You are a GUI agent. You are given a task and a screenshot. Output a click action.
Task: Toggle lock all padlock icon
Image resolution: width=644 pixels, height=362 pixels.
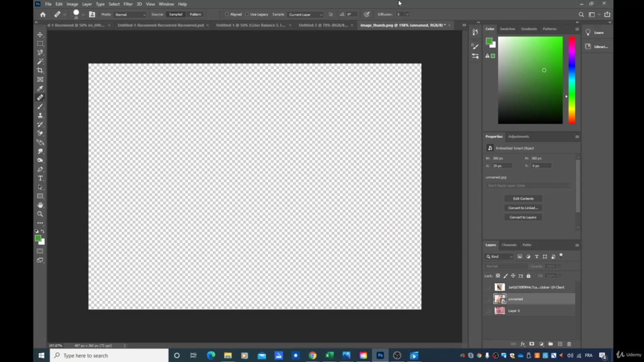tap(528, 276)
